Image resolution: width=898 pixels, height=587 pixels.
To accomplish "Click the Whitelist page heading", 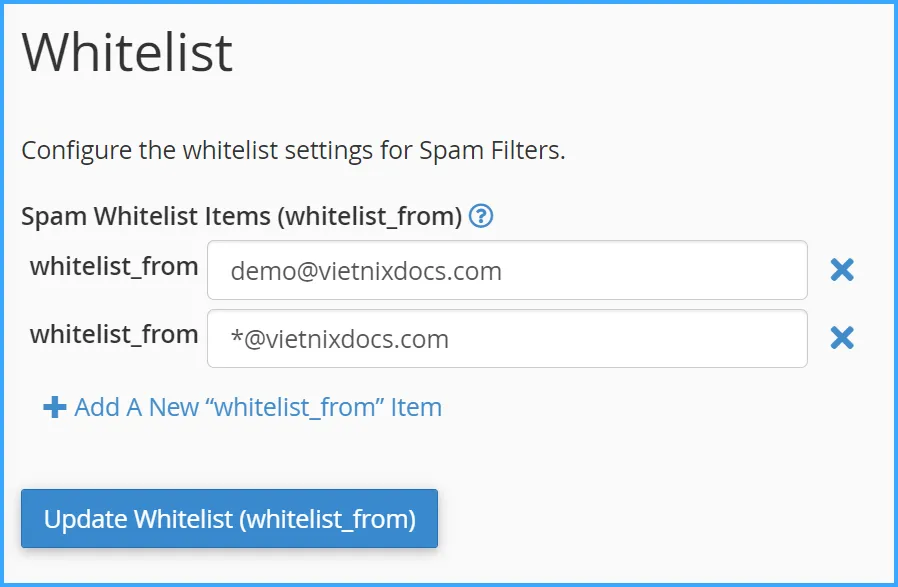I will click(127, 52).
